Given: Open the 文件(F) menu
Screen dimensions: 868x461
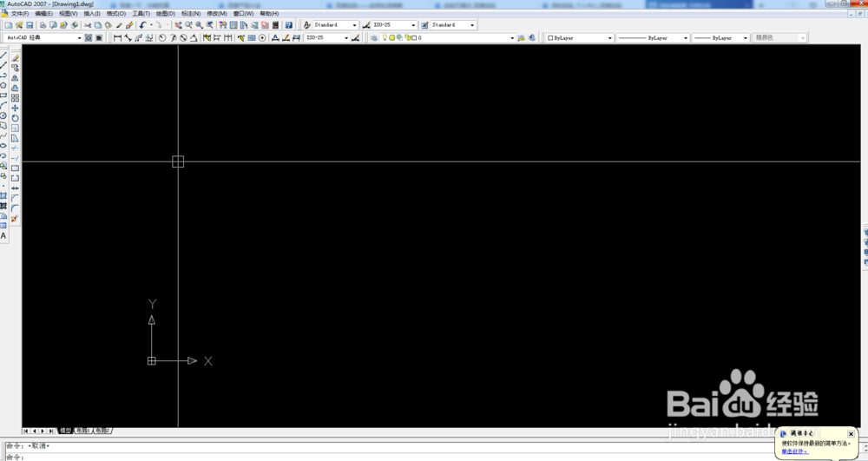Looking at the screenshot, I should (20, 13).
